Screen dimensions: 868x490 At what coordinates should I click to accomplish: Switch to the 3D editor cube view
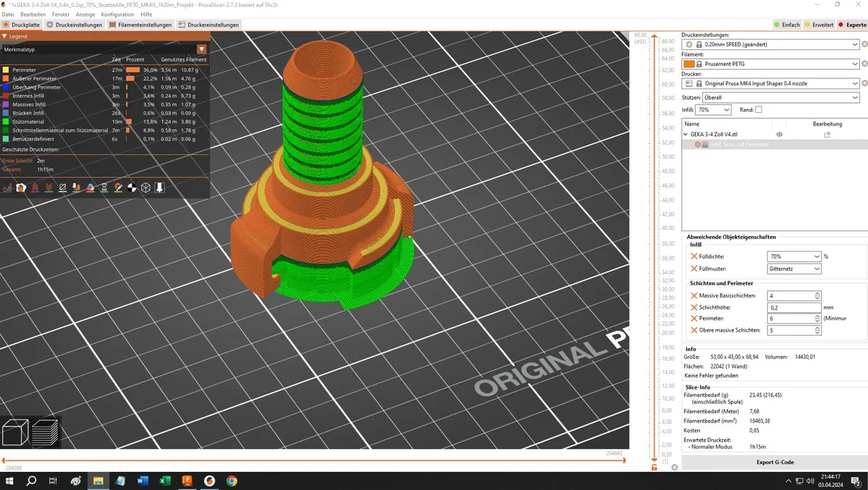(16, 433)
